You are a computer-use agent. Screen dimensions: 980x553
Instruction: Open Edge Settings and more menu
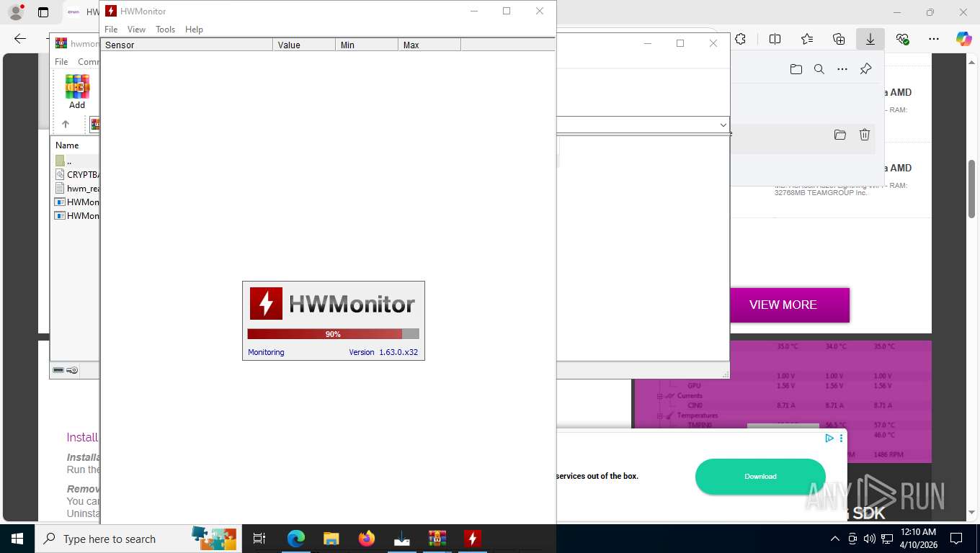[934, 39]
